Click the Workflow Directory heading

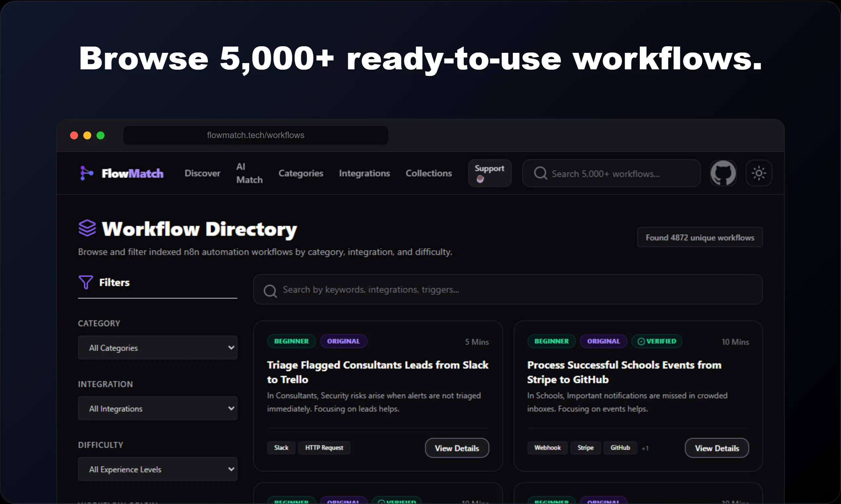pyautogui.click(x=199, y=229)
